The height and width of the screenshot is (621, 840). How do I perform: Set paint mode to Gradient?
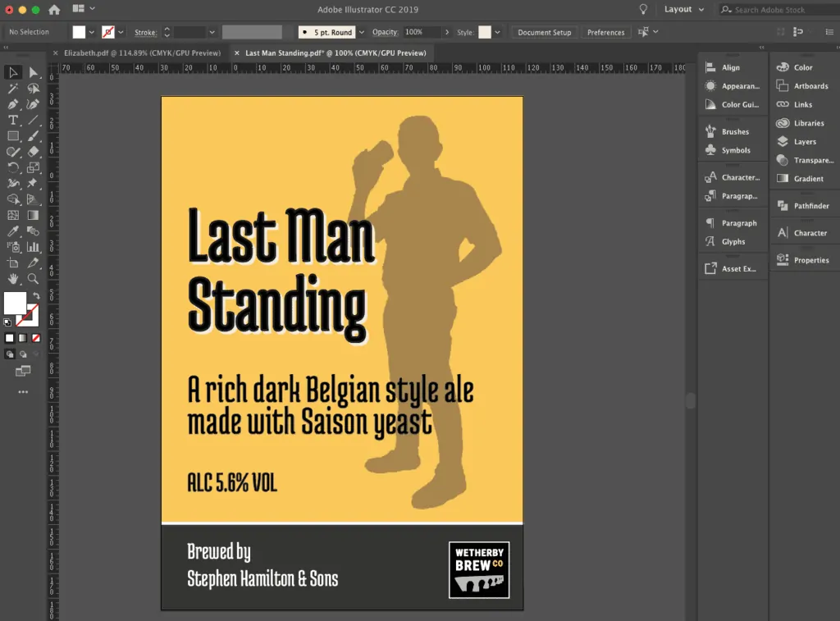[22, 338]
